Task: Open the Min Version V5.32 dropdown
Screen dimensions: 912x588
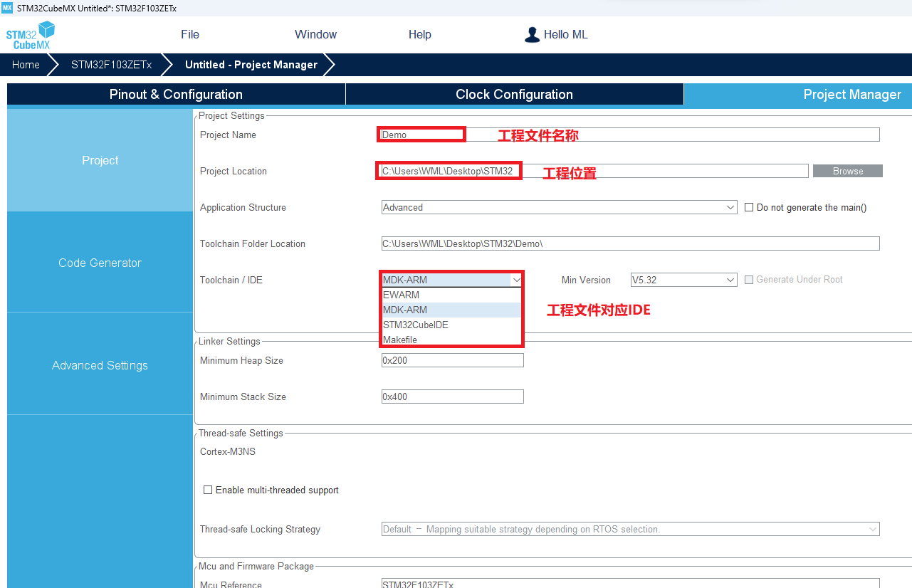Action: (x=684, y=280)
